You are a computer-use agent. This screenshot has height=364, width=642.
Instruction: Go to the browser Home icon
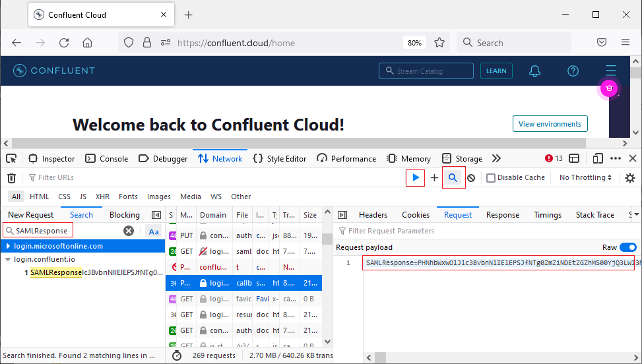pos(87,43)
